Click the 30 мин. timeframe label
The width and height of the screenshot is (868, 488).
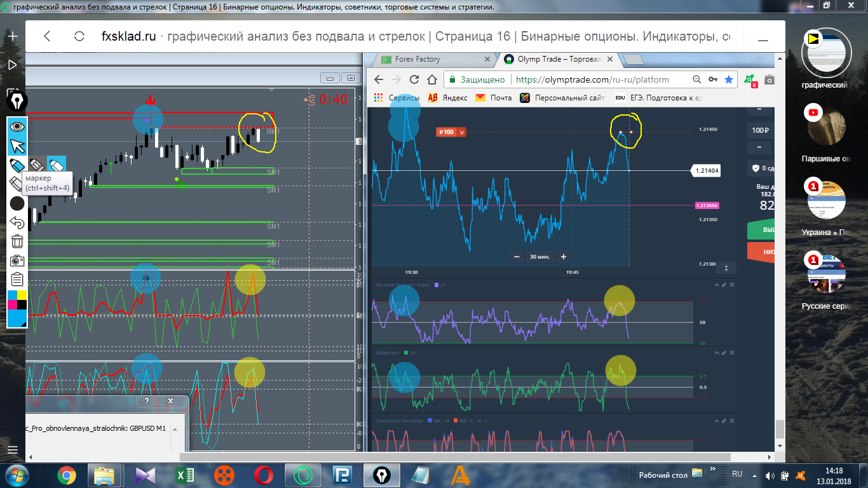539,257
